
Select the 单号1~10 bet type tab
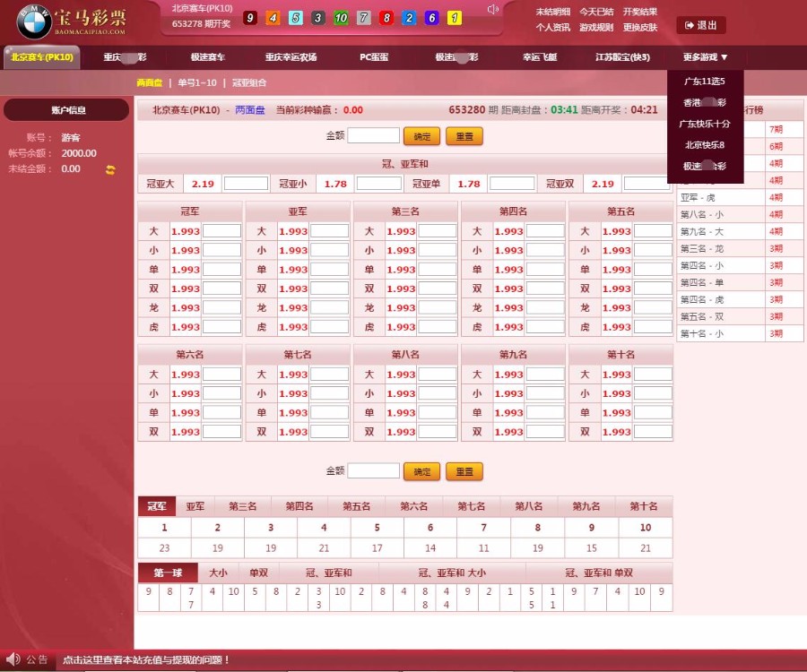coord(196,82)
